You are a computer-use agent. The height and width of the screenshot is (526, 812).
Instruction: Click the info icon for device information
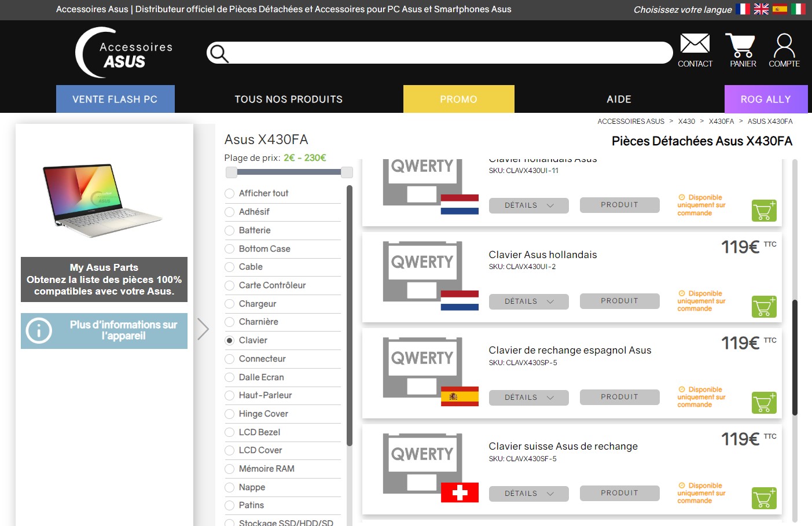pyautogui.click(x=39, y=330)
